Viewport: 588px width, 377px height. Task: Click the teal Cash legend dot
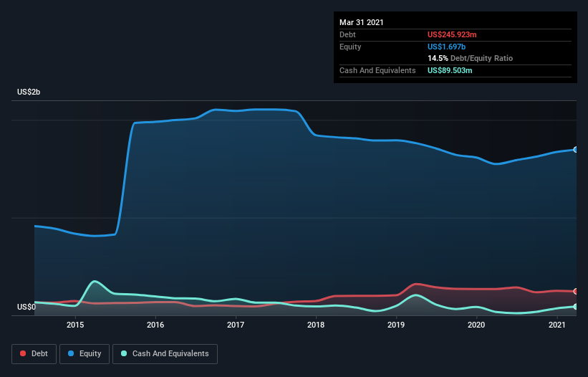(124, 353)
